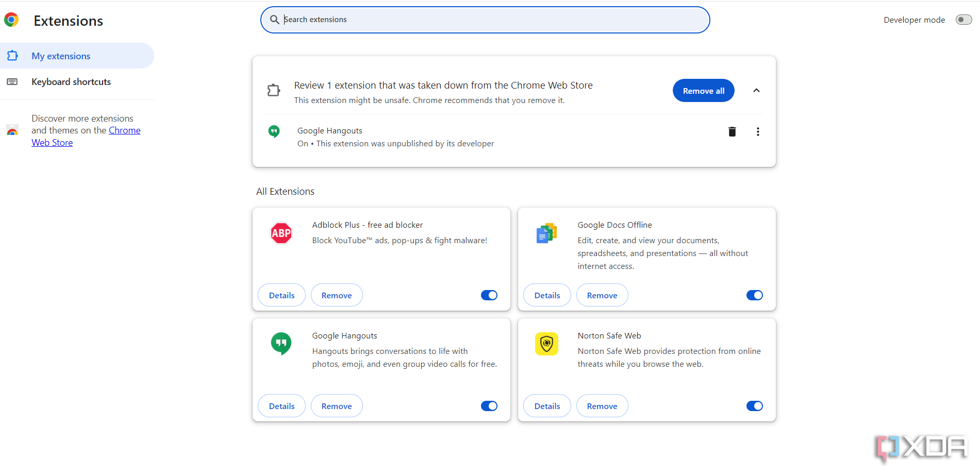980x476 pixels.
Task: Click 'Google Hangouts' title in All Extensions
Action: pyautogui.click(x=344, y=335)
